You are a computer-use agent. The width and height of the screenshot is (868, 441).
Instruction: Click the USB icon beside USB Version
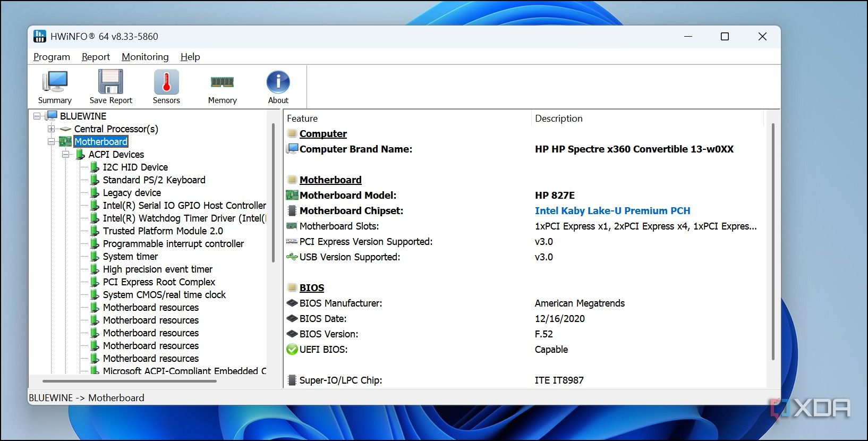[x=292, y=257]
